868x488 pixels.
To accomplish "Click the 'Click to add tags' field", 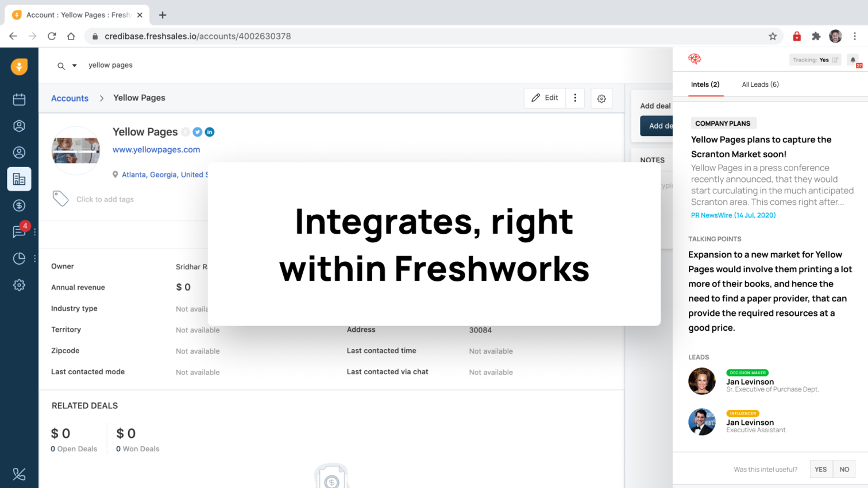I will click(105, 199).
